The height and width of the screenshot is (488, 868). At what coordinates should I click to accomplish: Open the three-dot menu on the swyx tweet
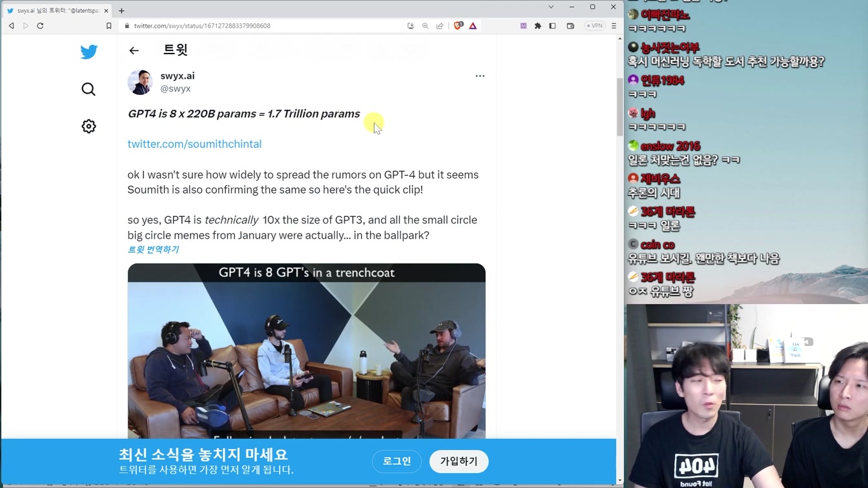point(480,76)
